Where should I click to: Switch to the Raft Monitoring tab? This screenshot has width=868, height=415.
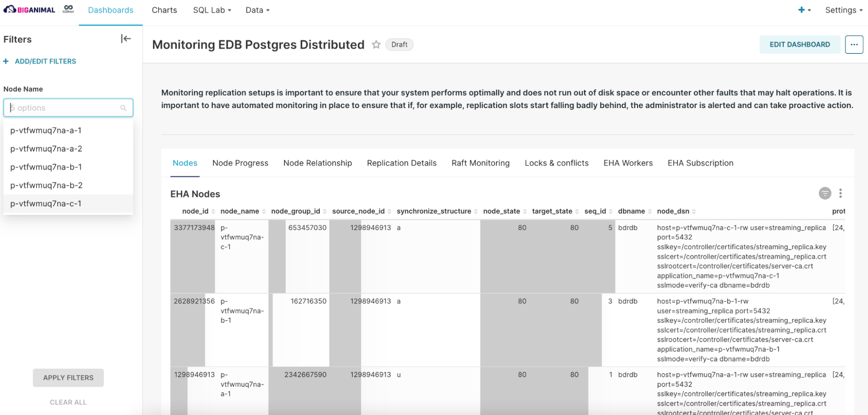tap(480, 163)
